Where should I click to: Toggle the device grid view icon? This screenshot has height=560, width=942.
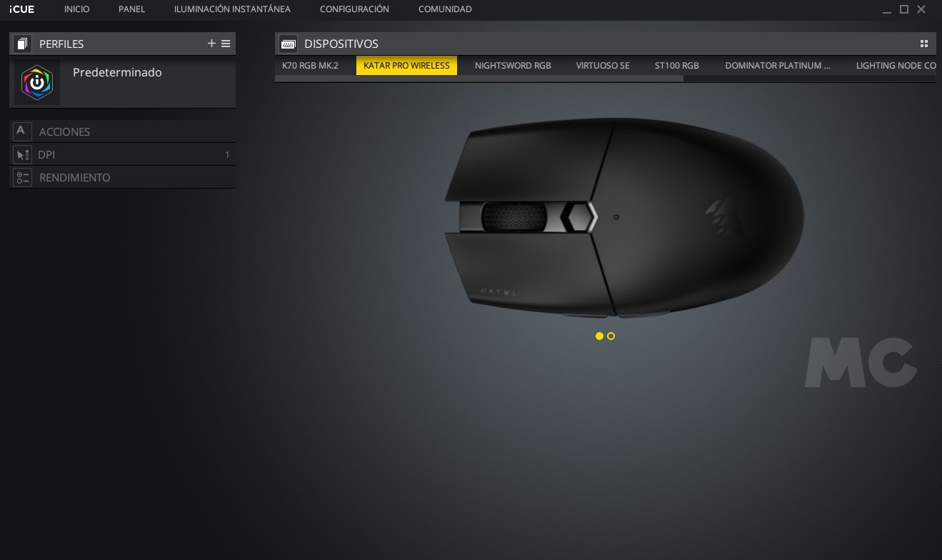(924, 44)
